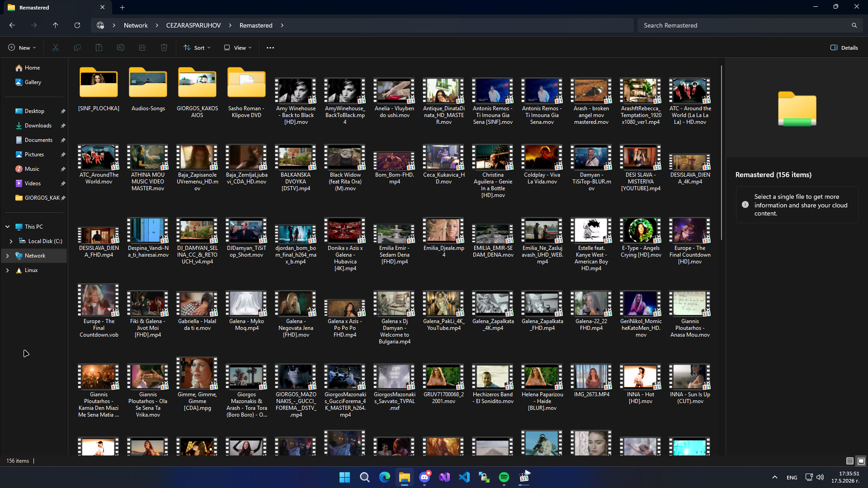Launch Microsoft Edge from the taskbar
The height and width of the screenshot is (488, 868).
tap(384, 477)
